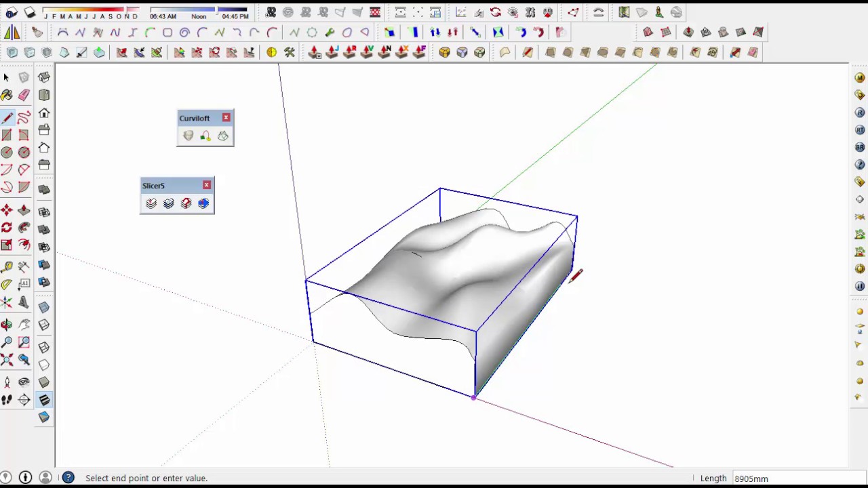Activate the Orbit tool
The image size is (868, 488).
pyautogui.click(x=7, y=325)
